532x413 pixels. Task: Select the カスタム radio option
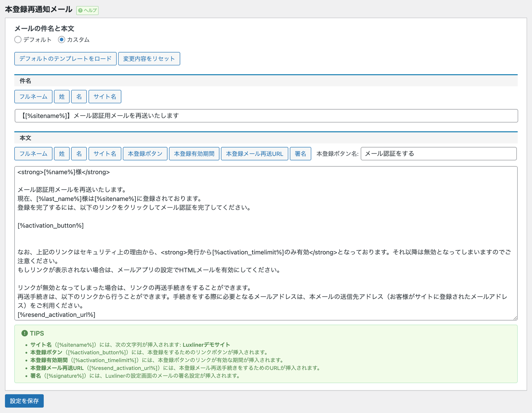(61, 40)
